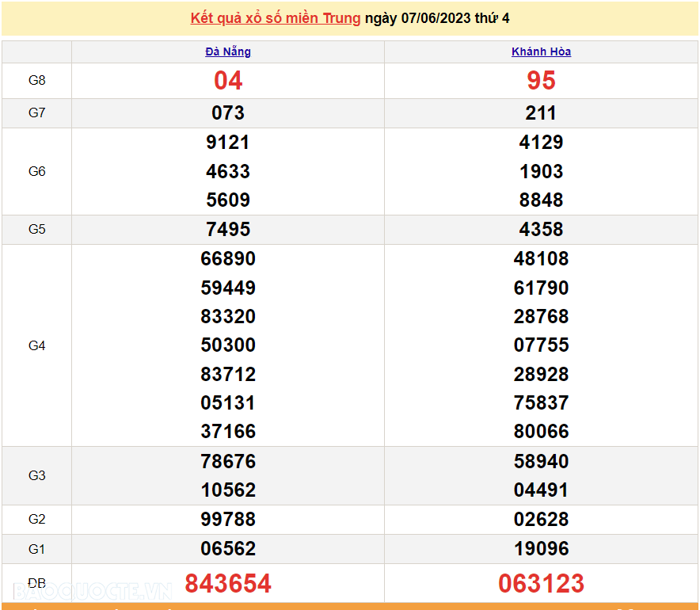The image size is (700, 610).
Task: Click the G3 result 04491
Action: (541, 489)
